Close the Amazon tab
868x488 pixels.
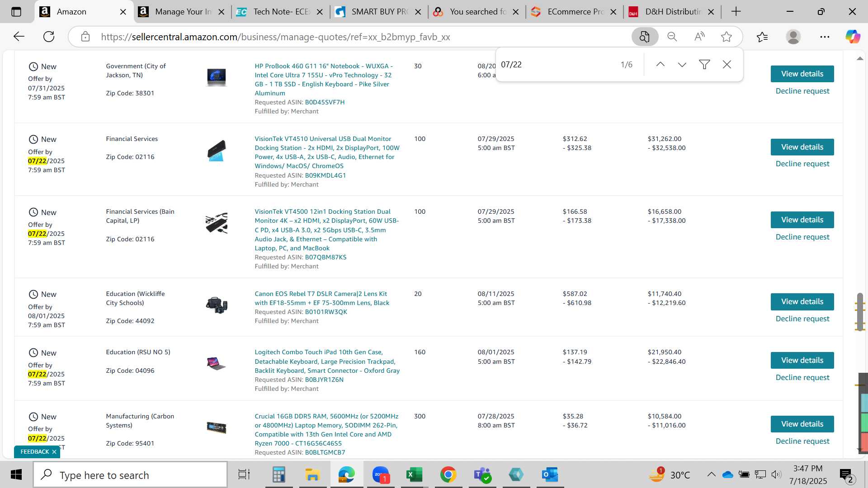123,12
